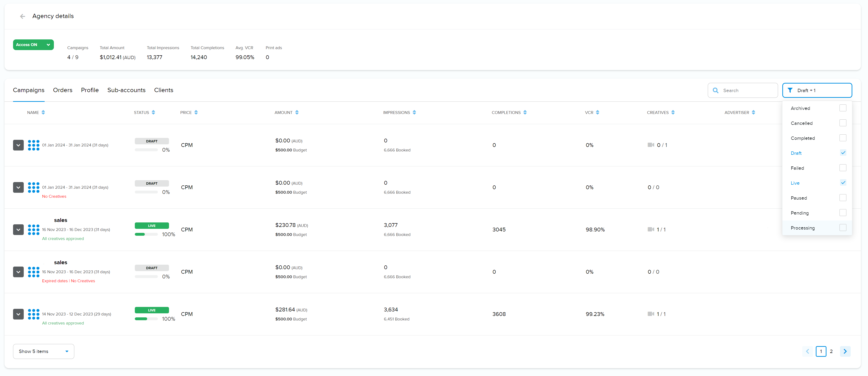The width and height of the screenshot is (868, 376).
Task: Open the Draft + 1 status filter dropdown
Action: tap(817, 90)
